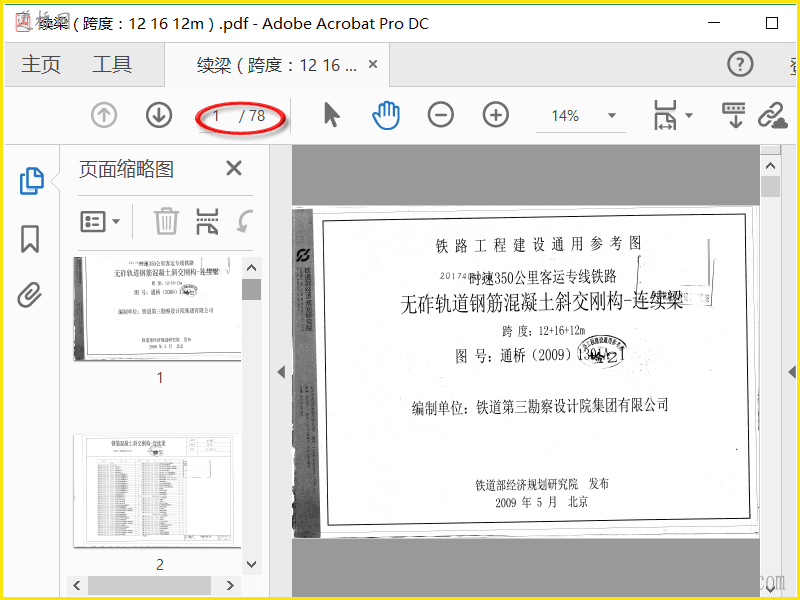The image size is (800, 600).
Task: Open the bookmarks panel icon
Action: click(30, 239)
